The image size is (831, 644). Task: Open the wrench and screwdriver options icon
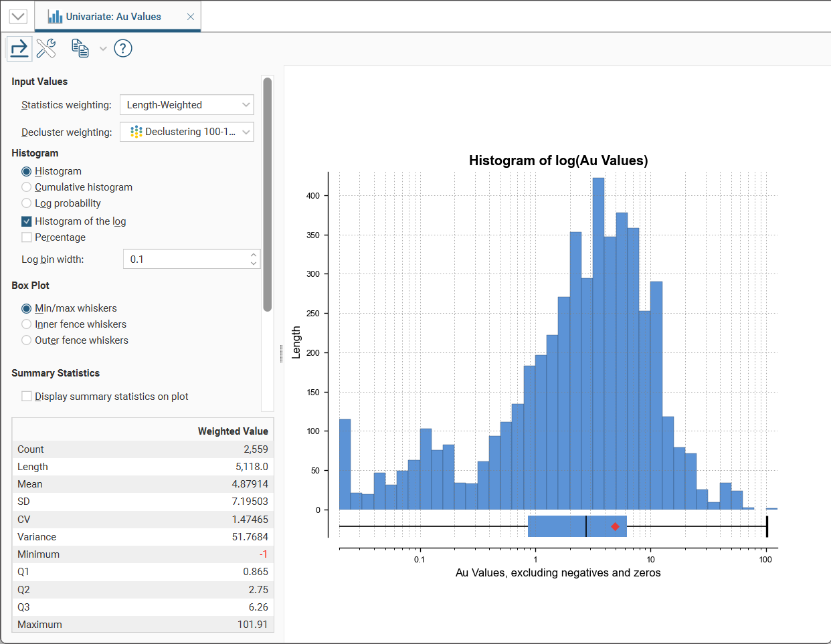[46, 48]
